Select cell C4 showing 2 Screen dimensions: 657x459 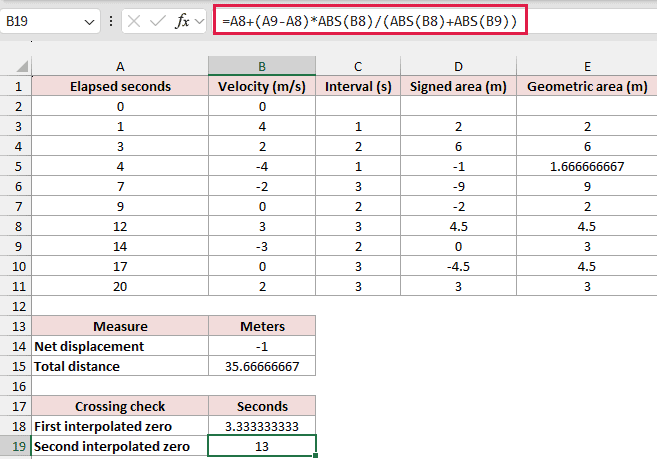[x=358, y=146]
